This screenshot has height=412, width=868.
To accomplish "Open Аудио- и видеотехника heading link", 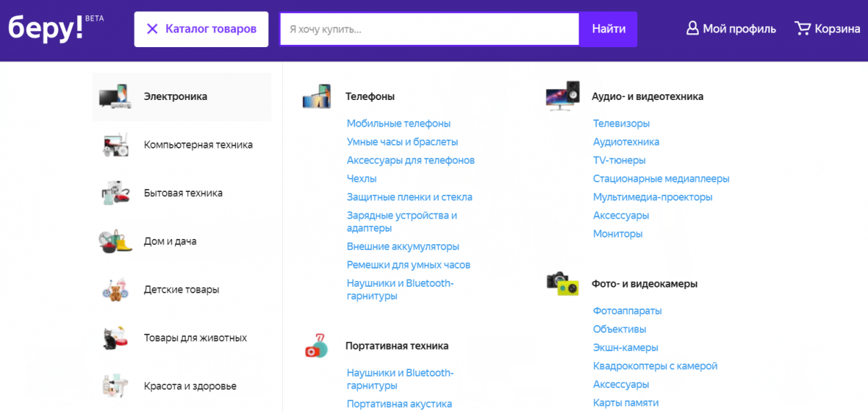I will pos(647,96).
